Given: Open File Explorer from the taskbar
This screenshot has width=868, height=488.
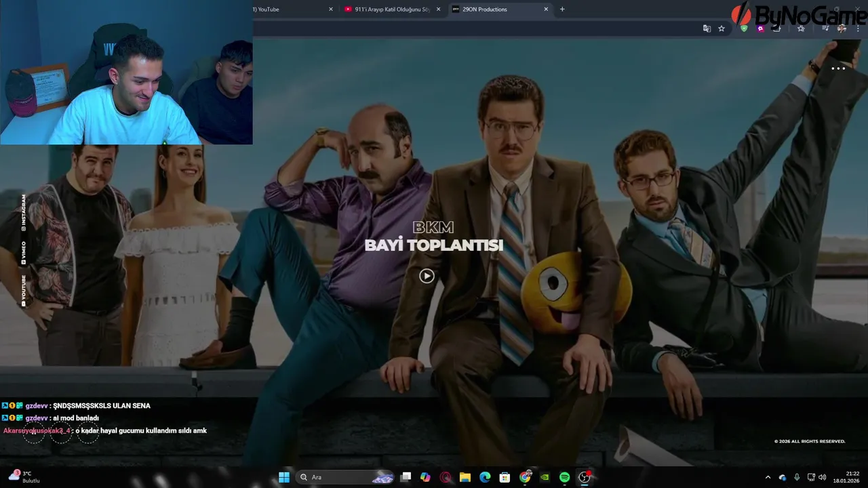Looking at the screenshot, I should click(x=465, y=477).
